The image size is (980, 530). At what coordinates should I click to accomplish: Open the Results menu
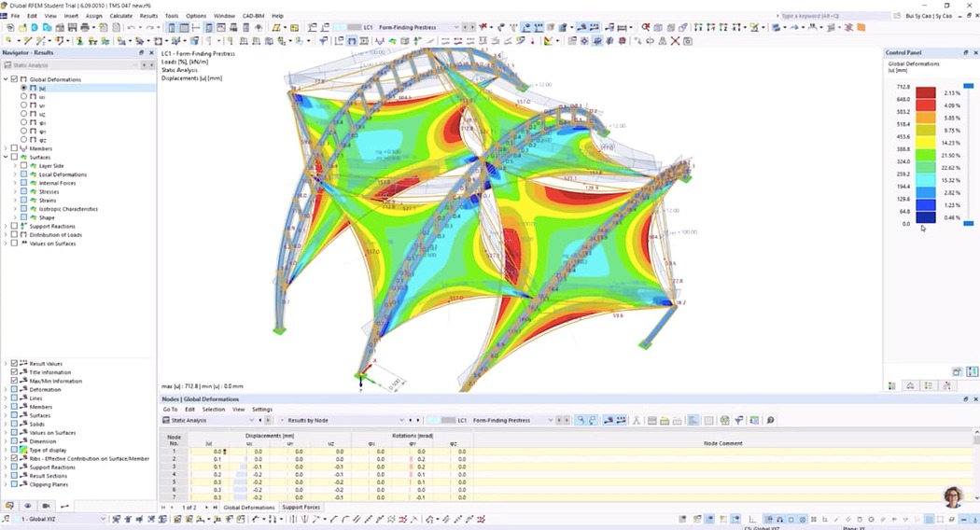[148, 16]
